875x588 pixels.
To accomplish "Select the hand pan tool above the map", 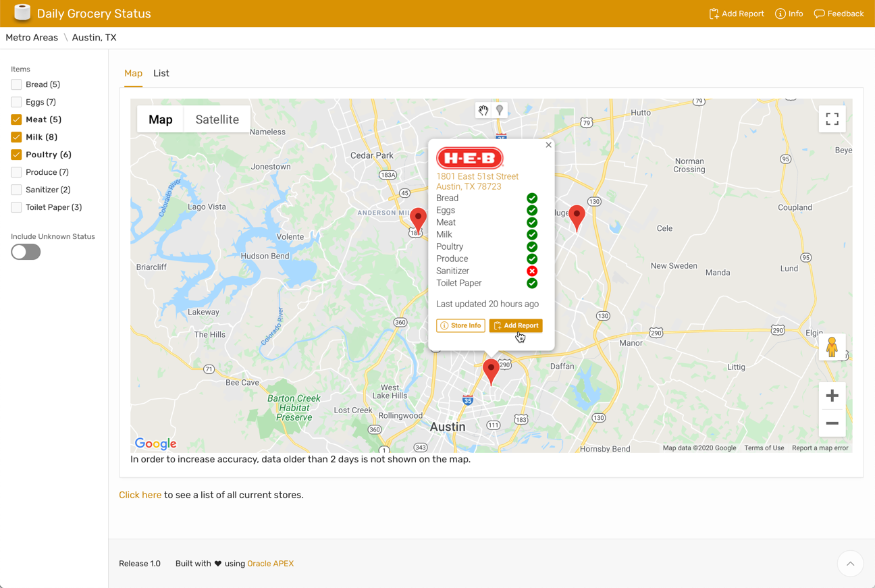I will click(483, 109).
